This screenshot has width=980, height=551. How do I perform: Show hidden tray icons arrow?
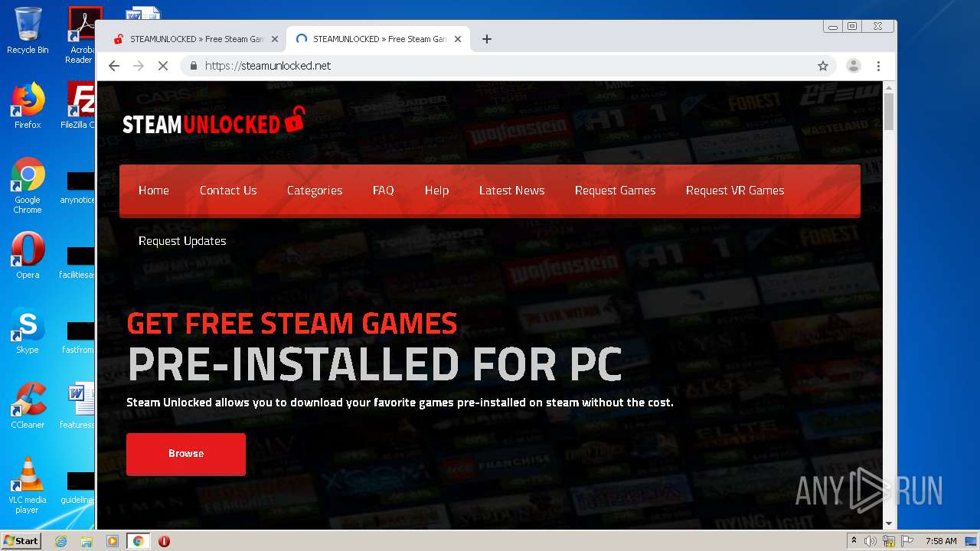pyautogui.click(x=854, y=541)
